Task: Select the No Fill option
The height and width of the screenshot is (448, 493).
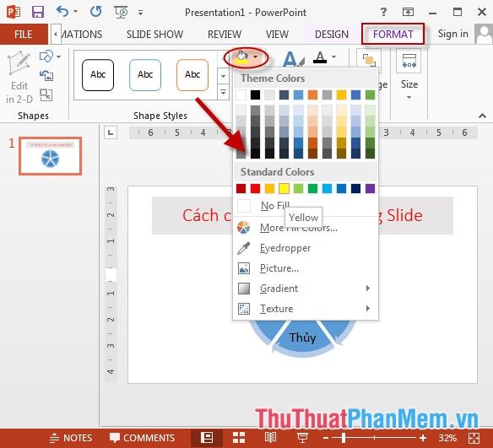Action: tap(305, 206)
